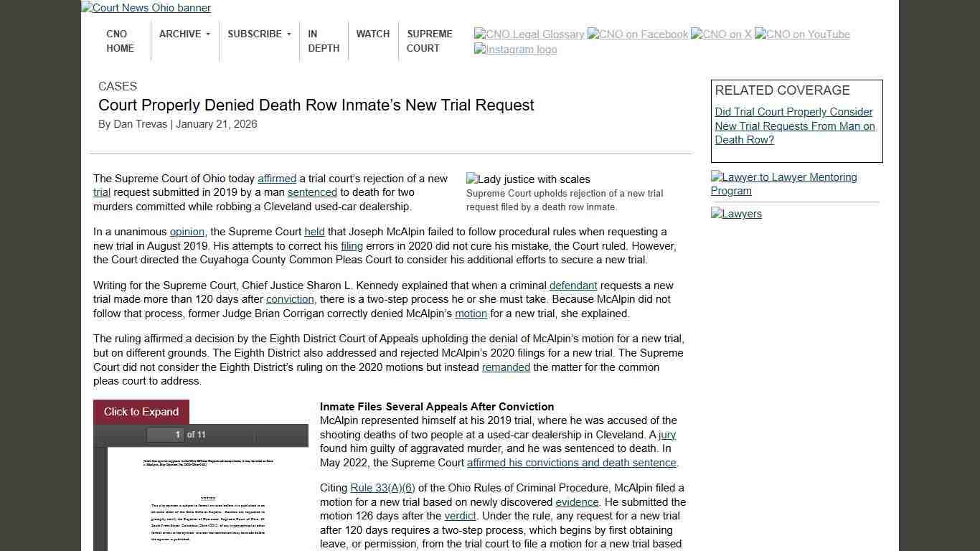
Task: Go to the SUPREME COURT menu item
Action: tap(429, 41)
